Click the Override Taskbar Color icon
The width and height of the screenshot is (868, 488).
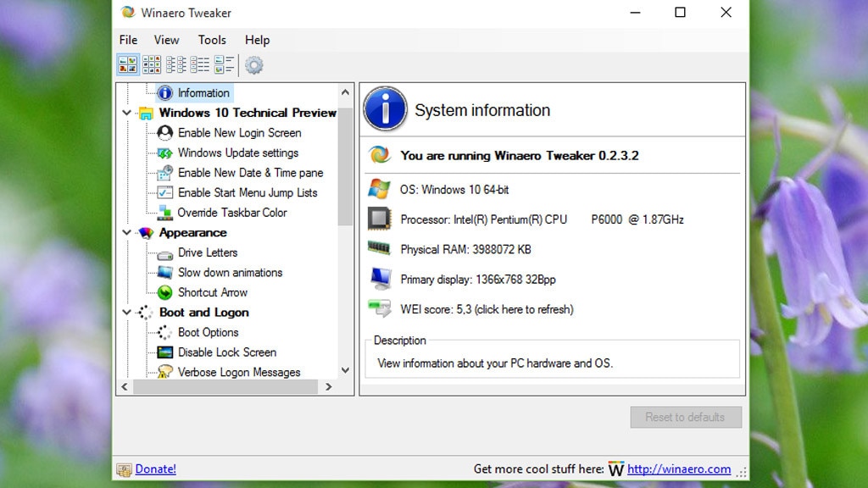[165, 213]
